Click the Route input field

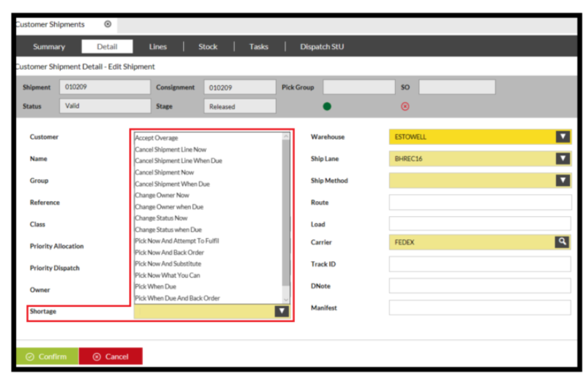point(480,202)
